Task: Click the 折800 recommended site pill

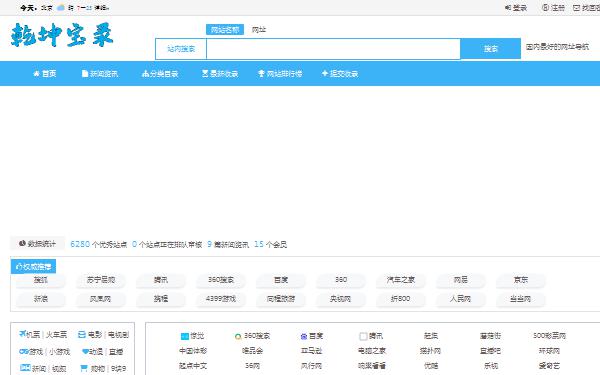Action: (x=401, y=299)
